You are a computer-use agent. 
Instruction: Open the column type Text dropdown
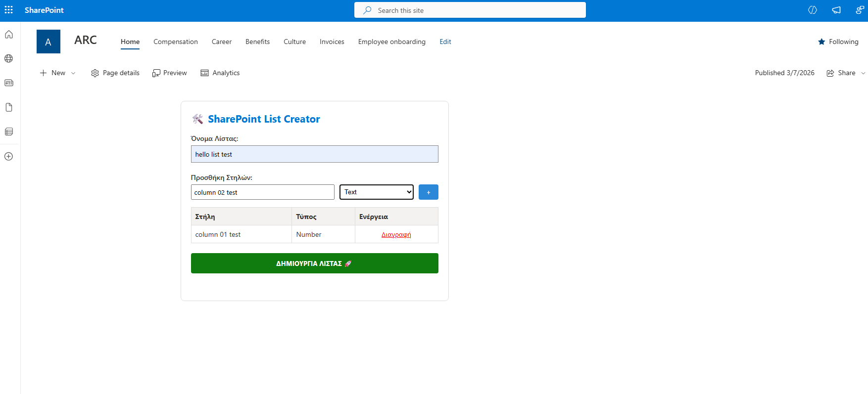tap(376, 192)
